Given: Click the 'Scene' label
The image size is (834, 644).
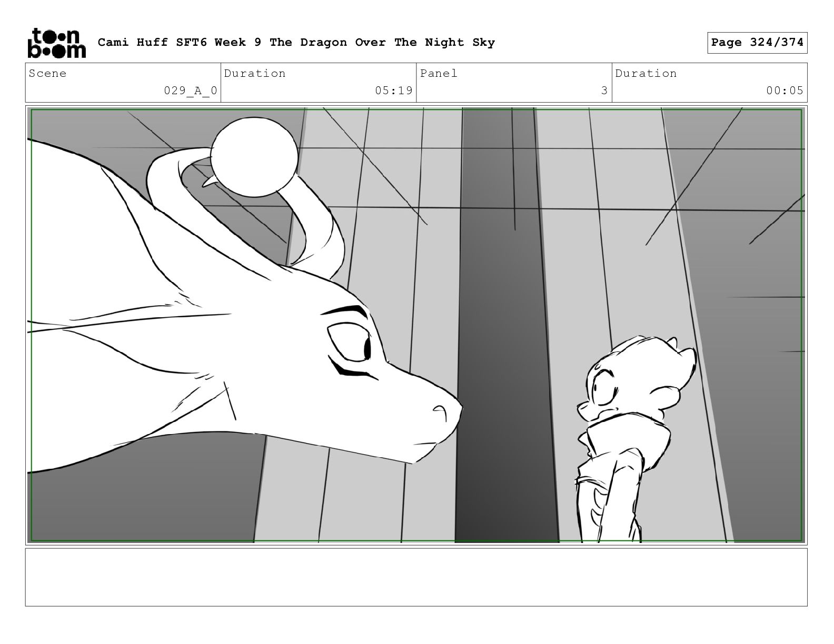Looking at the screenshot, I should click(x=48, y=74).
